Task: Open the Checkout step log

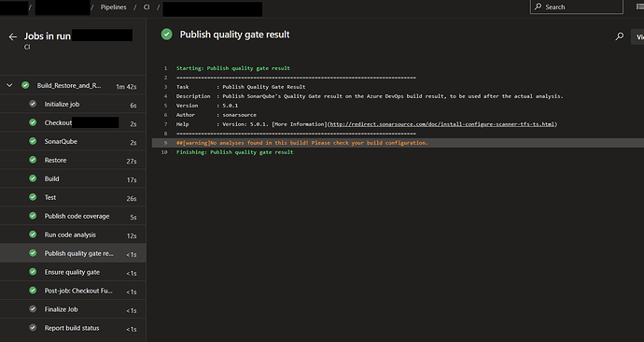Action: (x=73, y=122)
